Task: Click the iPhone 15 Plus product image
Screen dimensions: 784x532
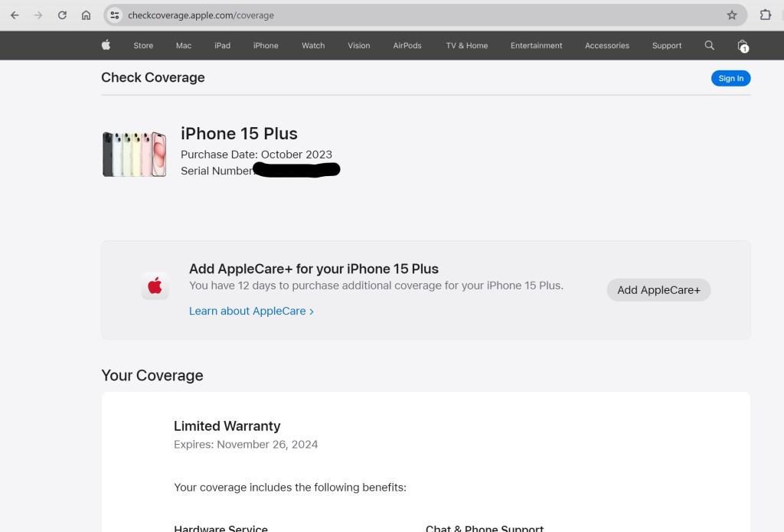Action: pos(134,154)
